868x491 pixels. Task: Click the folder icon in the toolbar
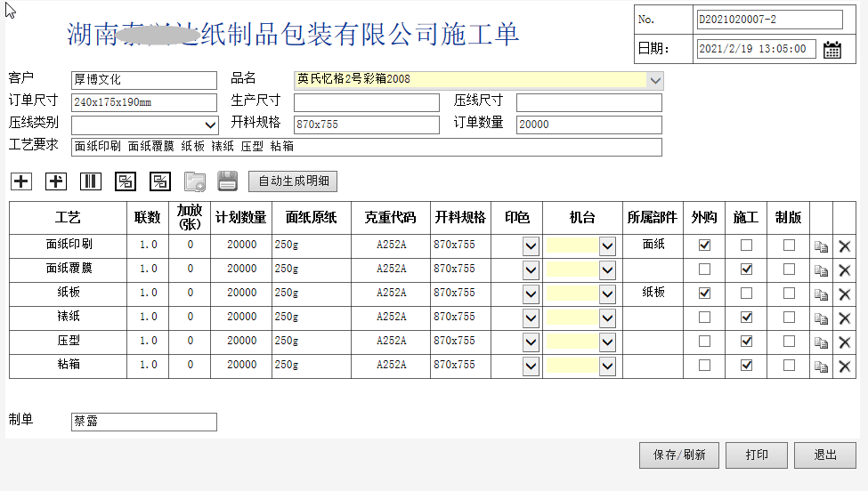click(194, 181)
